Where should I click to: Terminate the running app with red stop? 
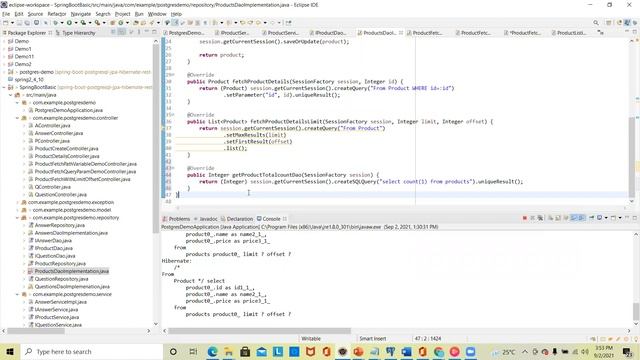coord(524,218)
